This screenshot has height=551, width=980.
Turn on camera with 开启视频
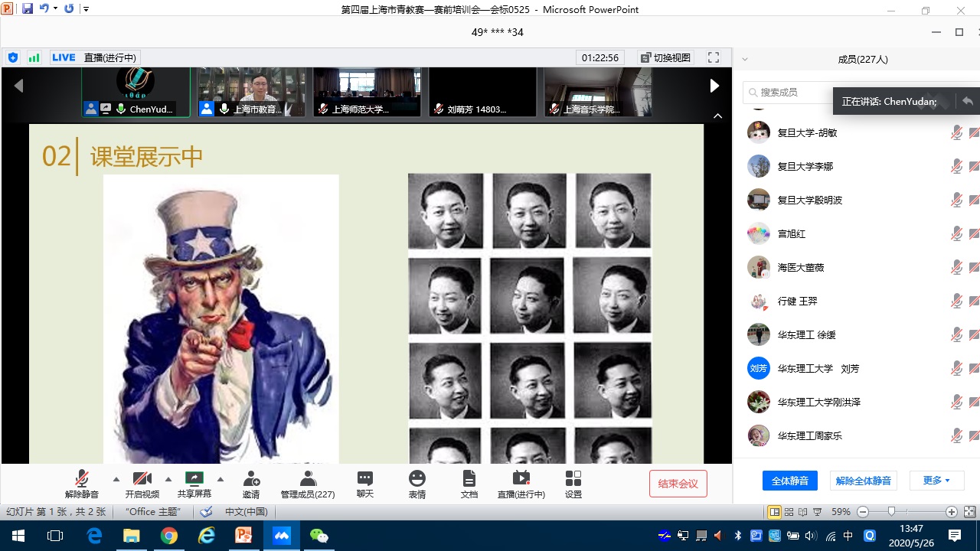point(142,484)
